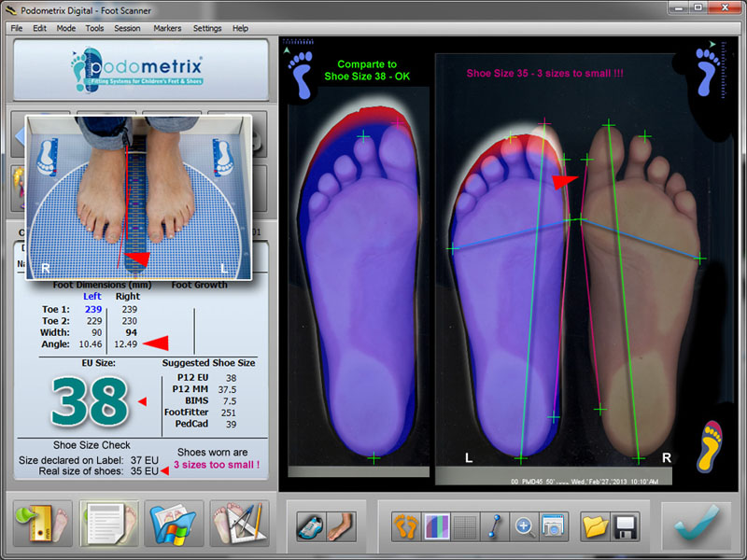Open the File menu
Screen dimensions: 747x560
[x=17, y=28]
